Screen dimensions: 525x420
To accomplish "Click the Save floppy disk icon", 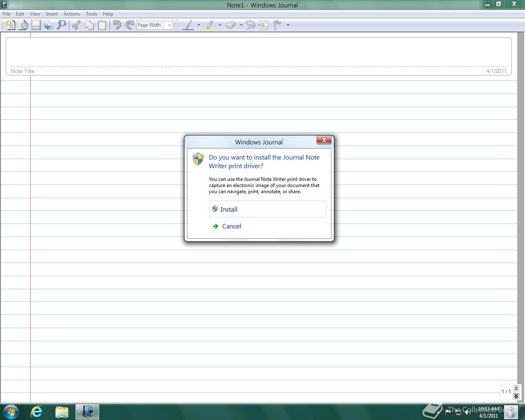I will (36, 25).
